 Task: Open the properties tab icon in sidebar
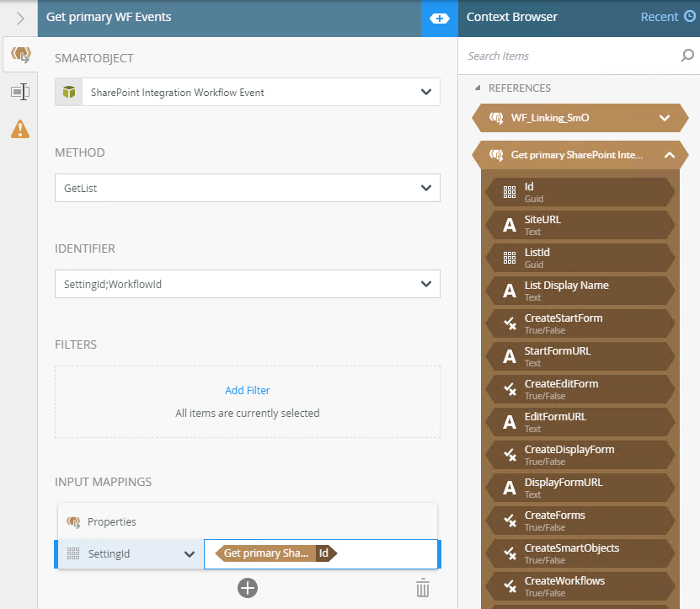[19, 92]
